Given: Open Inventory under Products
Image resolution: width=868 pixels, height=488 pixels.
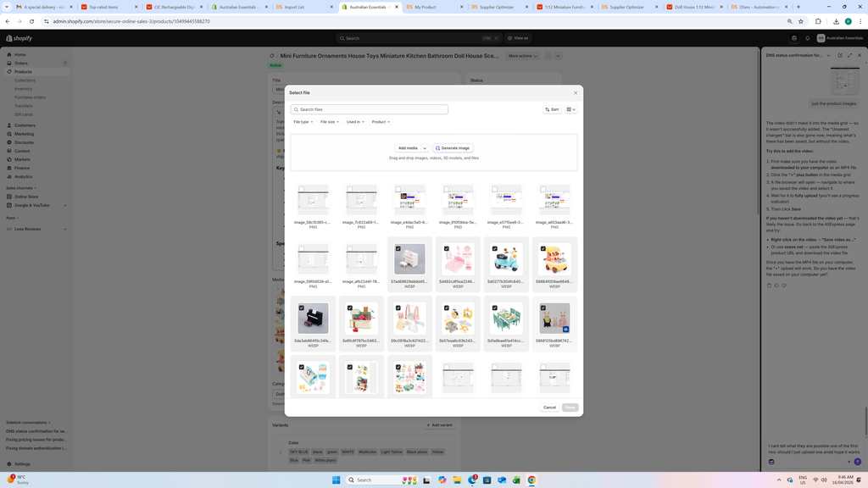Looking at the screenshot, I should coord(23,88).
